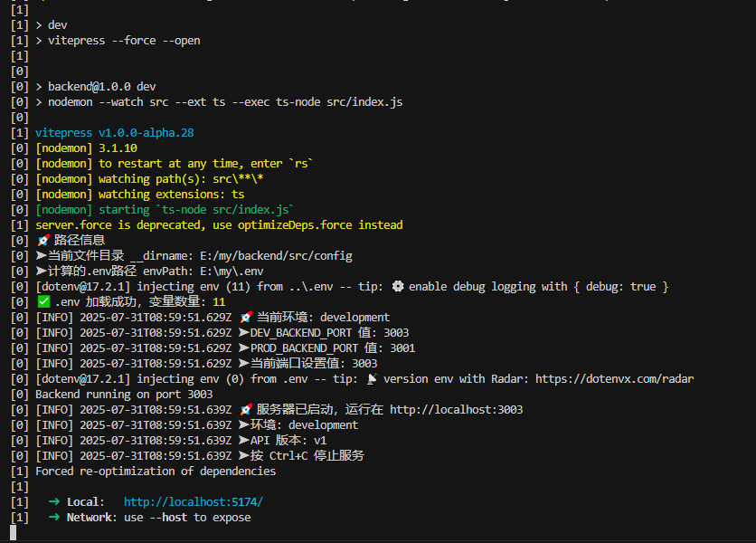Click the rocket emoji before 服务器已启动
Screen dimensions: 756x543
tap(246, 409)
